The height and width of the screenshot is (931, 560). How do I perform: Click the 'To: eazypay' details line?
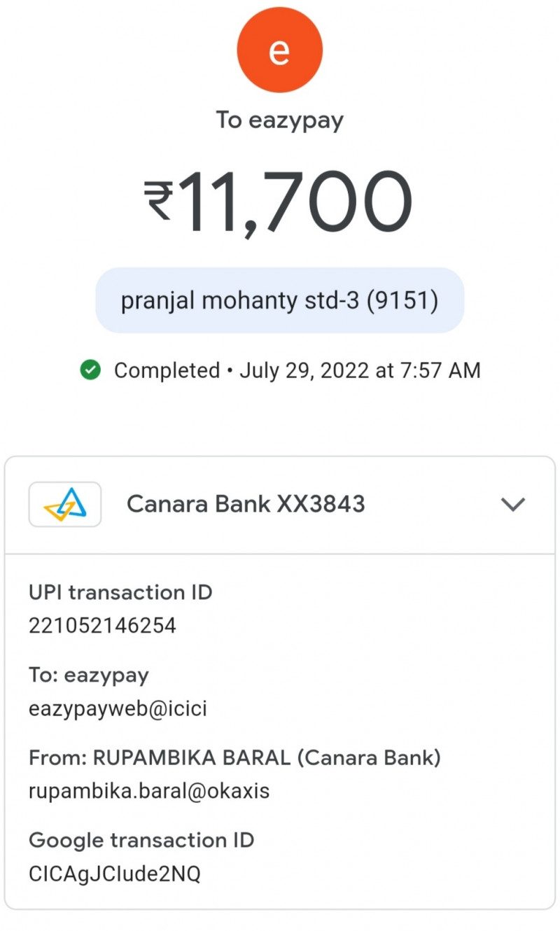coord(89,675)
